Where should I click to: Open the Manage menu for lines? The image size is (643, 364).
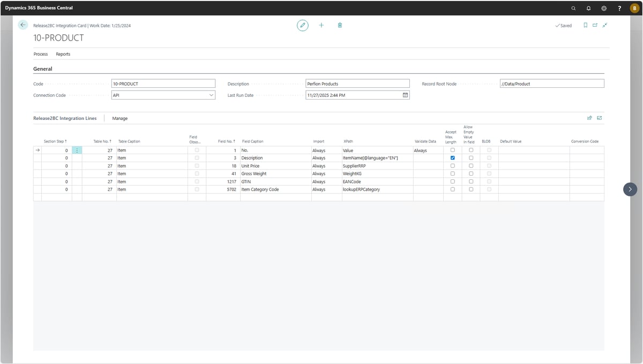(120, 118)
